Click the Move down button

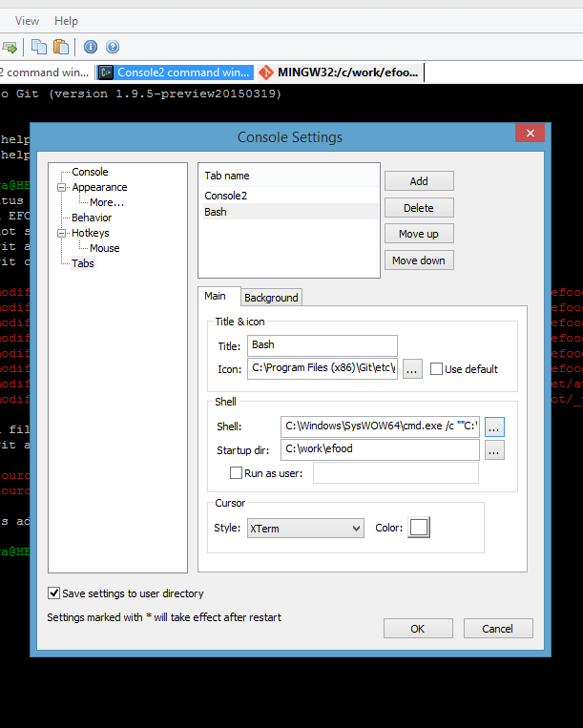(x=419, y=260)
